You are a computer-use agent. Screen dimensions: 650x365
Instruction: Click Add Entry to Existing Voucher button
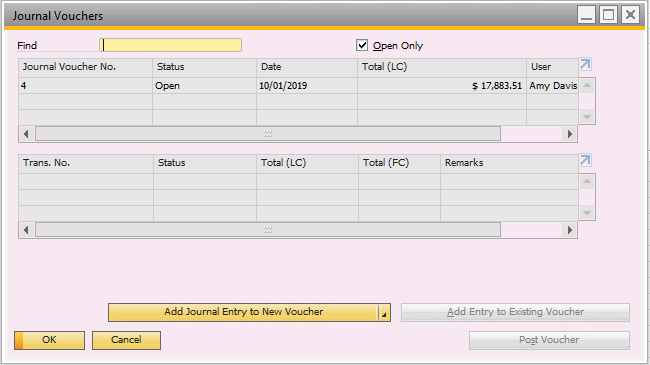coord(515,312)
